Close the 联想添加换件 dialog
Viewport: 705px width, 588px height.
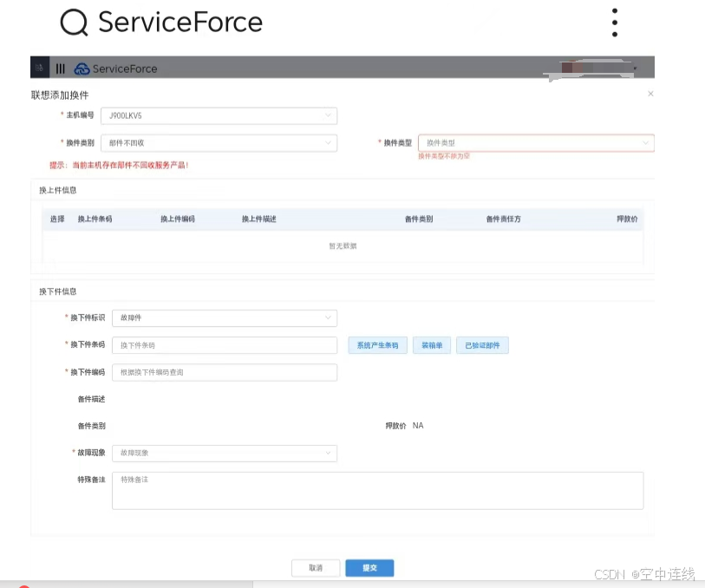(650, 94)
